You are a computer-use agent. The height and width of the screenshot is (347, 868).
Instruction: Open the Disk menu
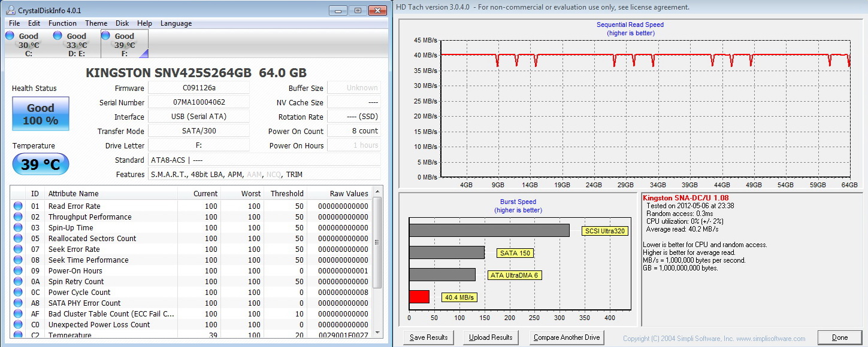(122, 23)
